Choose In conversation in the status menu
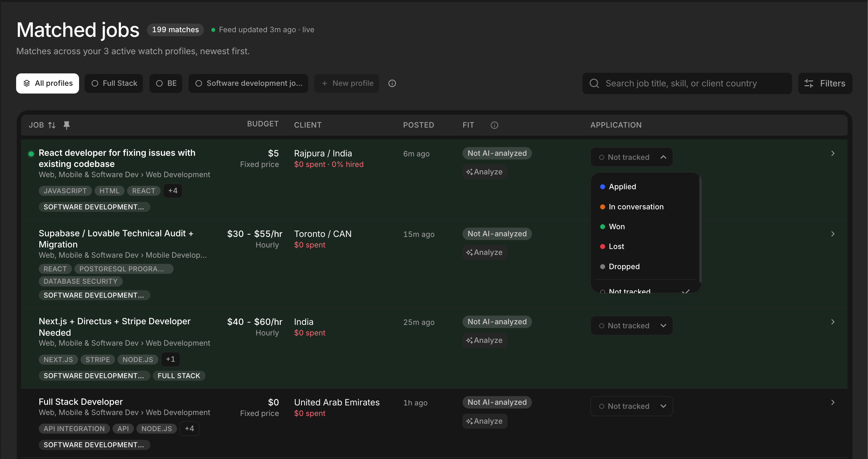This screenshot has height=459, width=868. [x=645, y=207]
